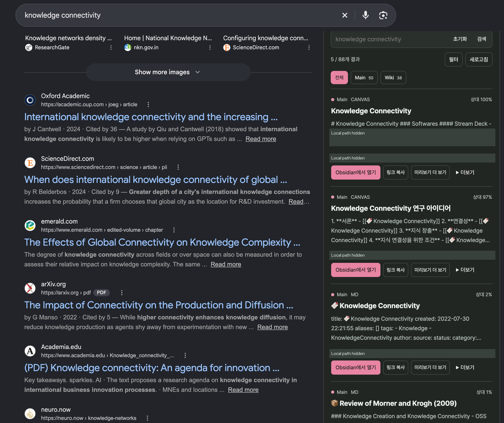The height and width of the screenshot is (423, 504).
Task: Expand 더보기 for the Knowledge Connectivity 연구 아이디어 result
Action: [465, 270]
